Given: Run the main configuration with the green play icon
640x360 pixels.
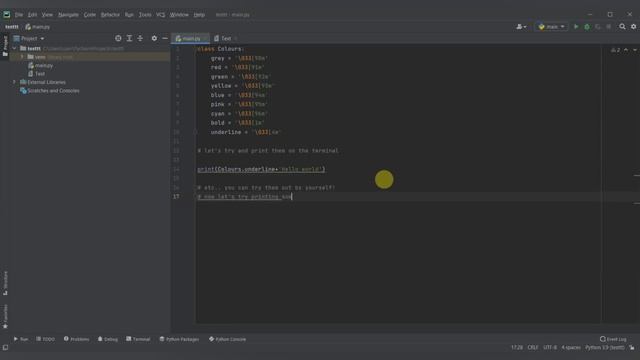Looking at the screenshot, I should click(576, 27).
